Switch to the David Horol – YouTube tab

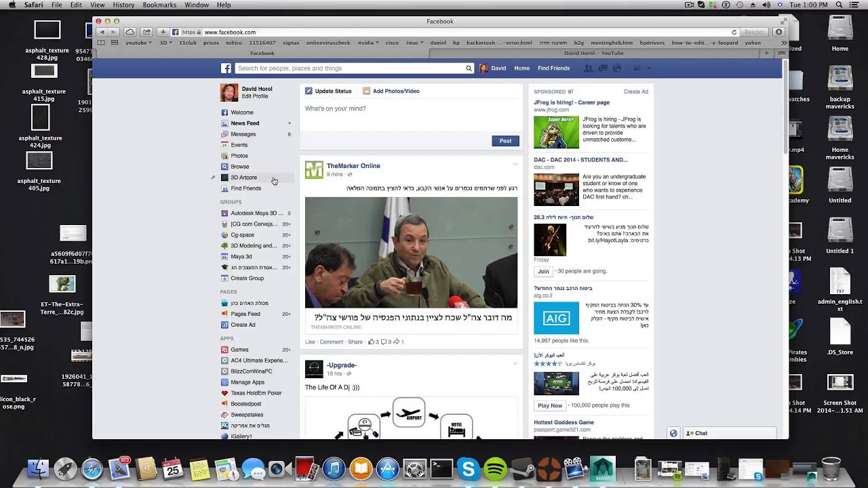point(593,53)
